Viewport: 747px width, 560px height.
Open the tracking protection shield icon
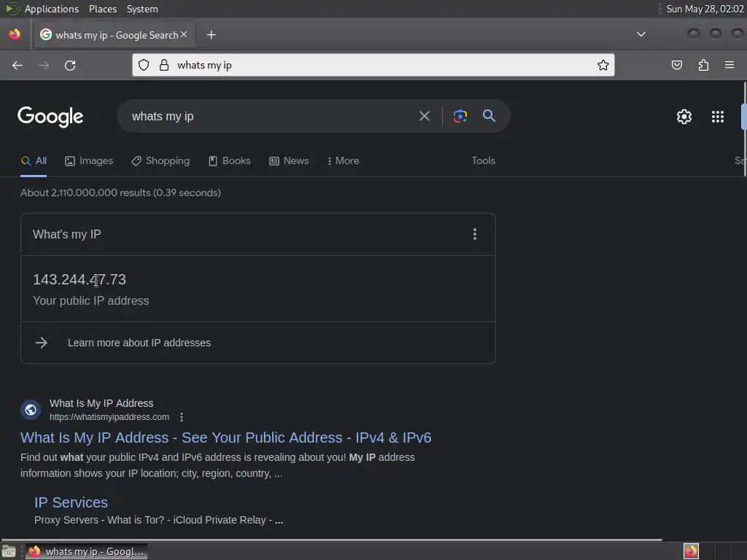point(144,65)
